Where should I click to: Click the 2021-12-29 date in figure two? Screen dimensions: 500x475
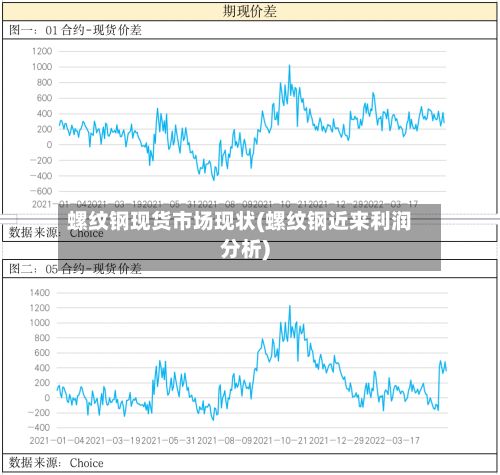point(337,441)
